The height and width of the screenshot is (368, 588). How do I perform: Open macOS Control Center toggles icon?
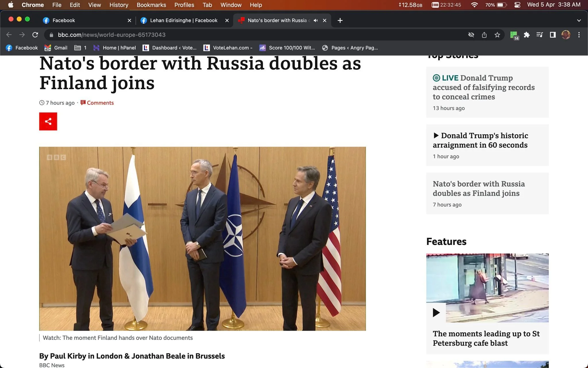coord(517,5)
